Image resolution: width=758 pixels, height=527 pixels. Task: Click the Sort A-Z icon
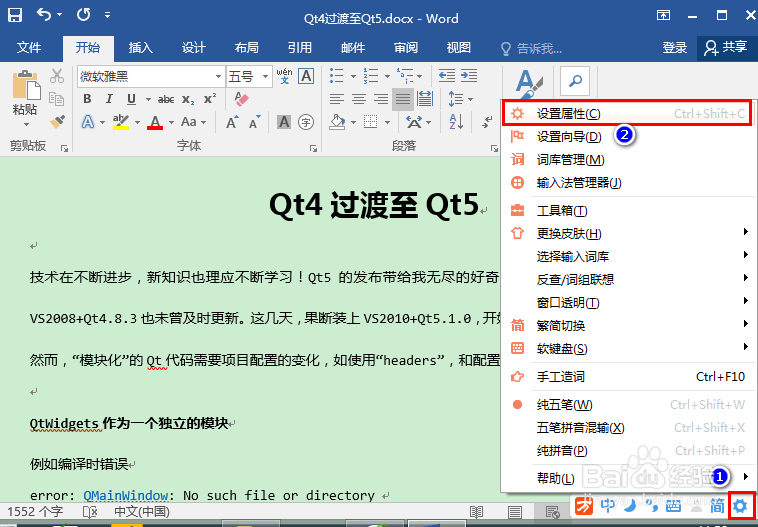tap(456, 122)
